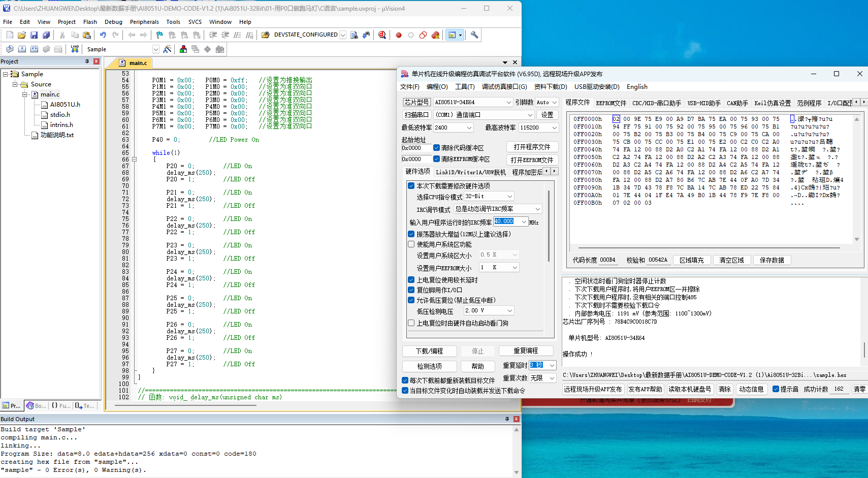Start the debug session icon
This screenshot has height=478, width=868.
coord(382,35)
